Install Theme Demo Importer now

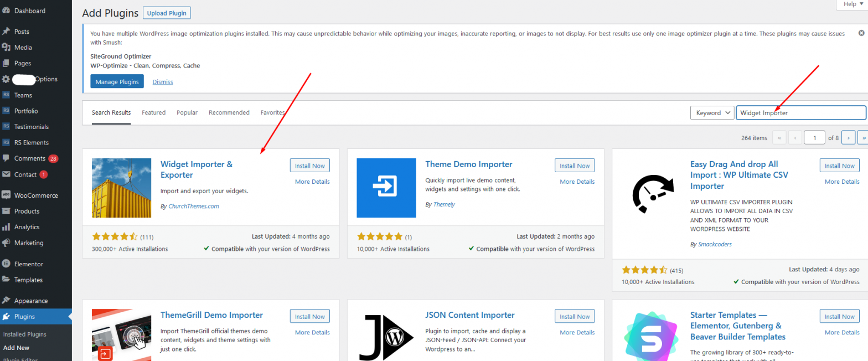pyautogui.click(x=575, y=166)
